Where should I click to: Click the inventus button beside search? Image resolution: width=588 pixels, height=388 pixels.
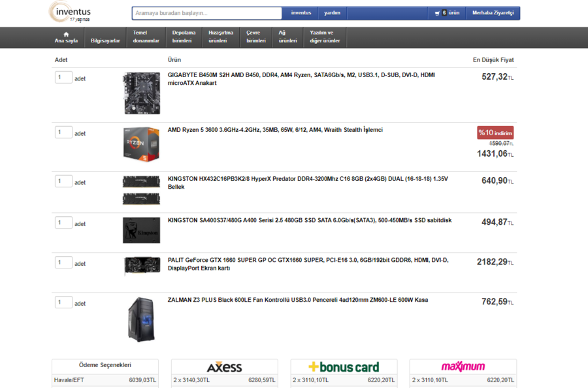(301, 13)
